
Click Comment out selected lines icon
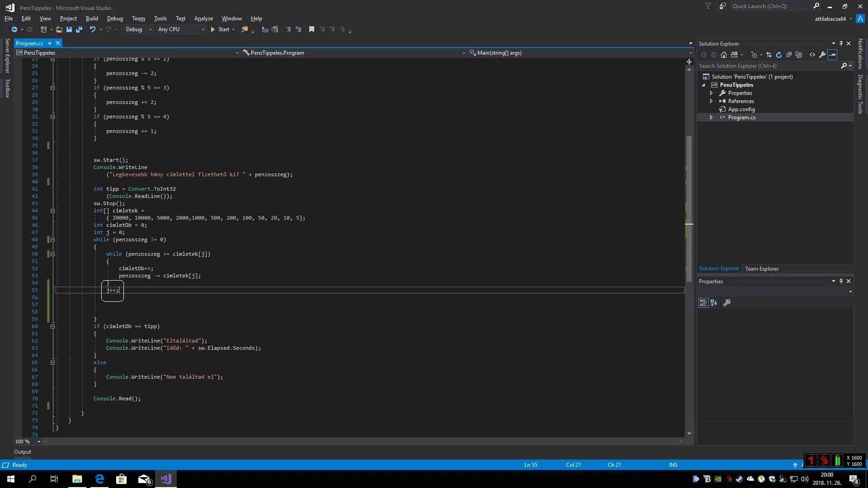coord(288,29)
